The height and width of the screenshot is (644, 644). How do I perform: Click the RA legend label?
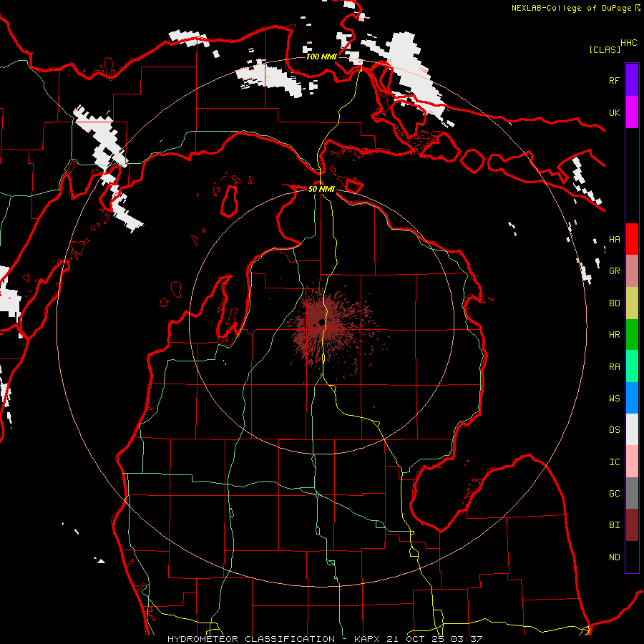(x=614, y=367)
